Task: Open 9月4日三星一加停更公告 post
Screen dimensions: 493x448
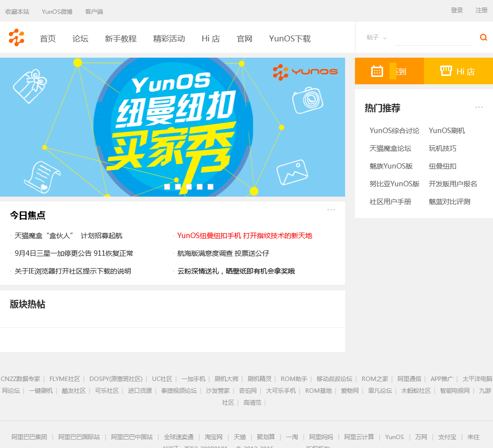Action: 74,253
